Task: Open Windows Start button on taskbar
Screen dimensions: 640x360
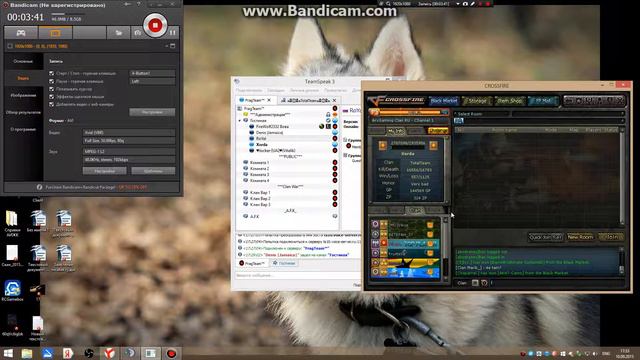Action: pyautogui.click(x=8, y=353)
